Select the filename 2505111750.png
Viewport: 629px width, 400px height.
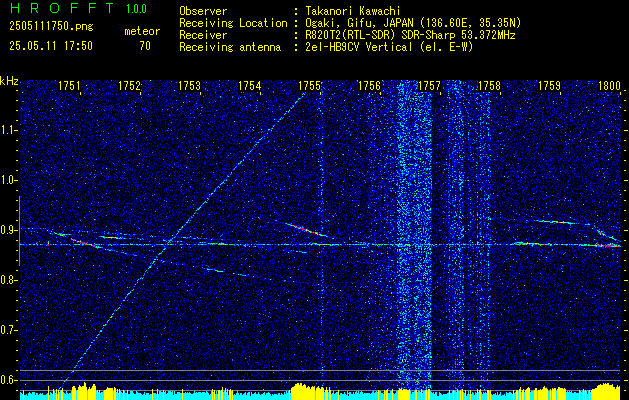point(51,27)
